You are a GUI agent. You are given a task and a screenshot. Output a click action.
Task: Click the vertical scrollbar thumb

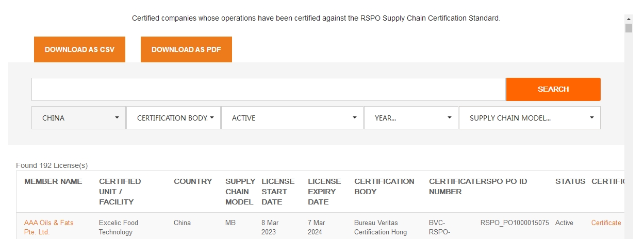click(629, 28)
